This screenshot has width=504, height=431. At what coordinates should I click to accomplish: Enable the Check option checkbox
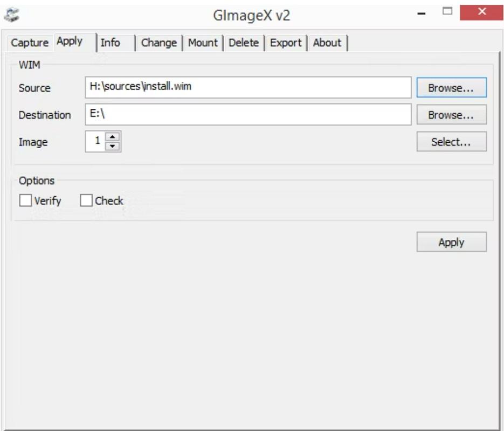[x=86, y=201]
